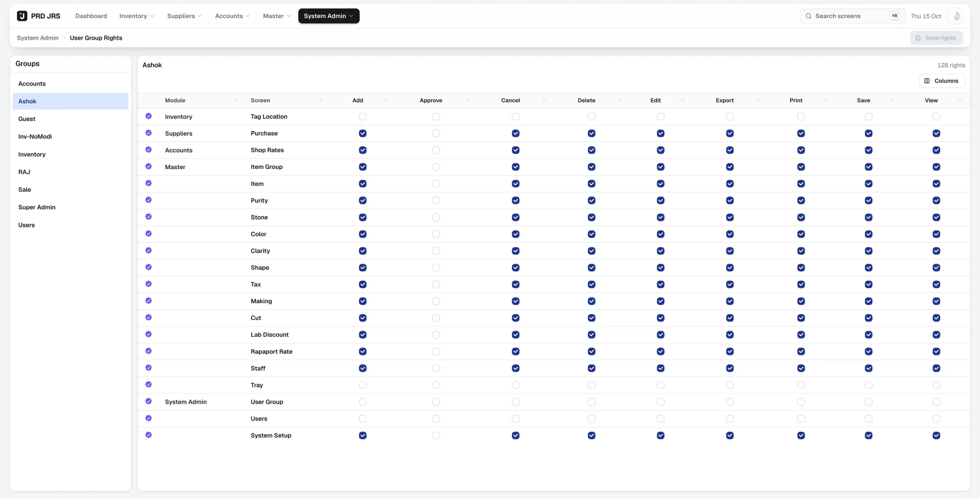
Task: Expand the System Admin dropdown
Action: pos(329,16)
